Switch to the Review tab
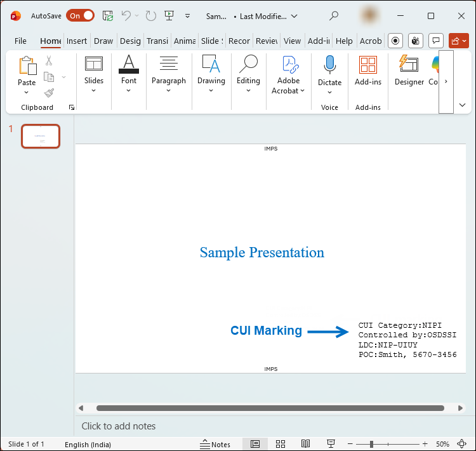The width and height of the screenshot is (476, 451). (x=267, y=41)
